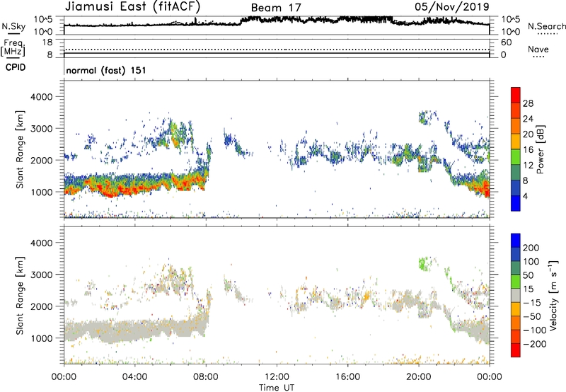
Task: Click the '16' power colorbar tick
Action: pos(528,150)
